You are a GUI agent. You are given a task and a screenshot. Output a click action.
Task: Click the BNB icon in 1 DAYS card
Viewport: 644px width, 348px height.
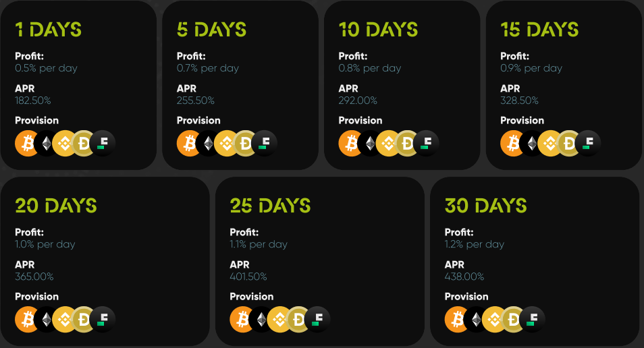[x=65, y=144]
